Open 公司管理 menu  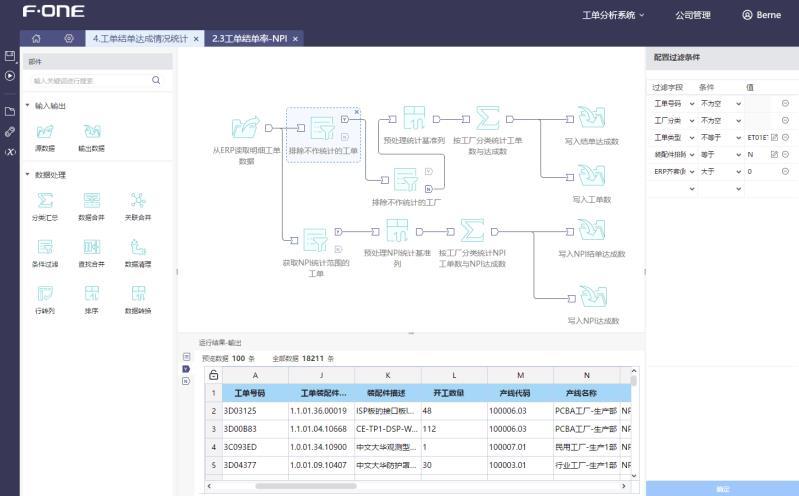[693, 15]
